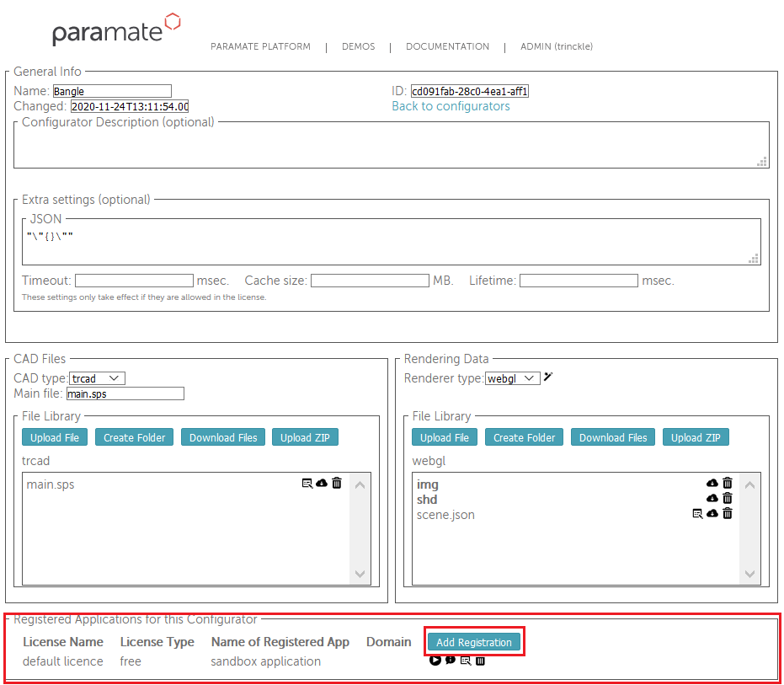Select main.sps in the trcad file list

[x=51, y=484]
